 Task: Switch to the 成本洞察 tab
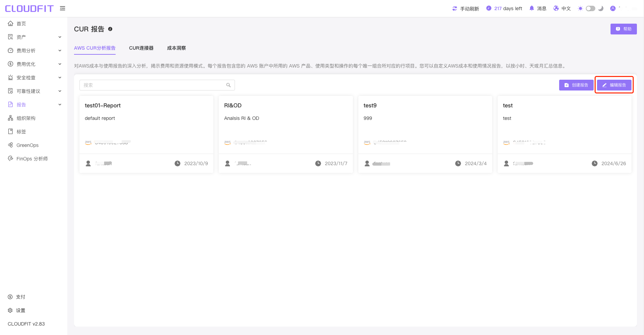[x=176, y=48]
